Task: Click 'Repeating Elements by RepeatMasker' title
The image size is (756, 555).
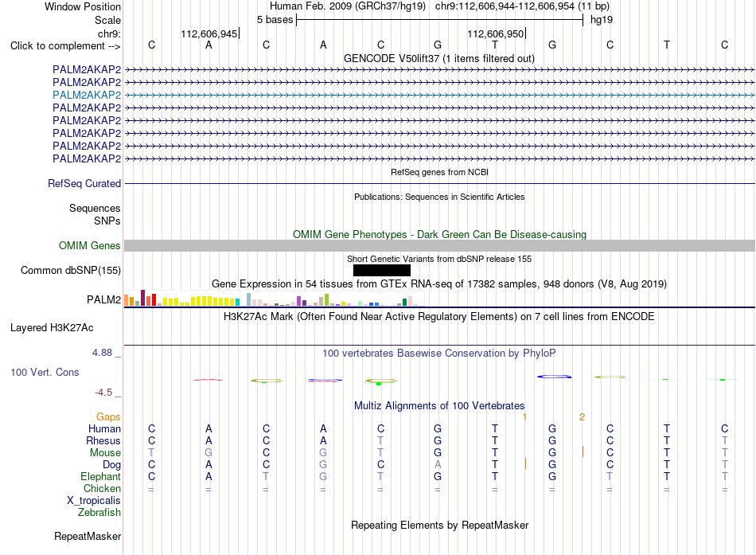Action: [x=440, y=525]
